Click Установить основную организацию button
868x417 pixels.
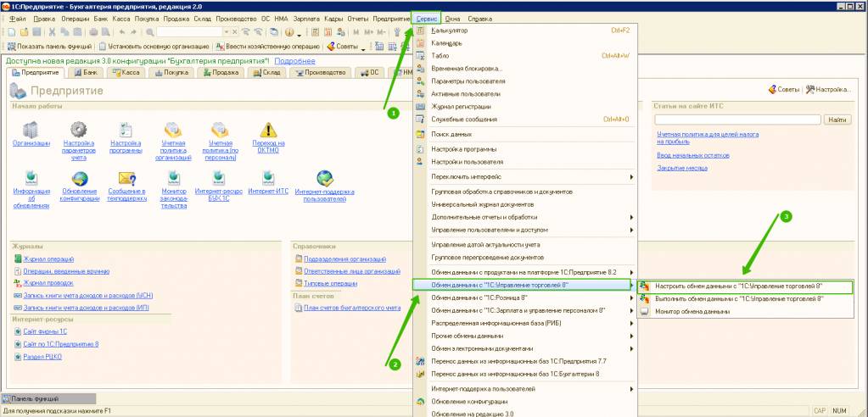(x=154, y=47)
